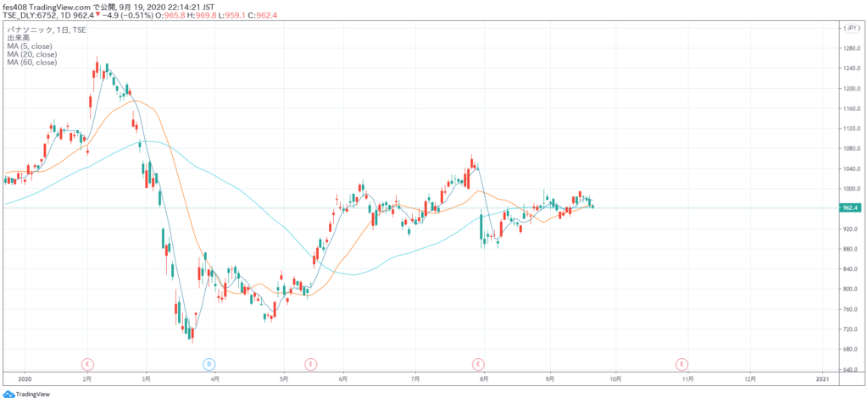Click the 2020 year label on time axis
The height and width of the screenshot is (403, 868).
tap(25, 379)
